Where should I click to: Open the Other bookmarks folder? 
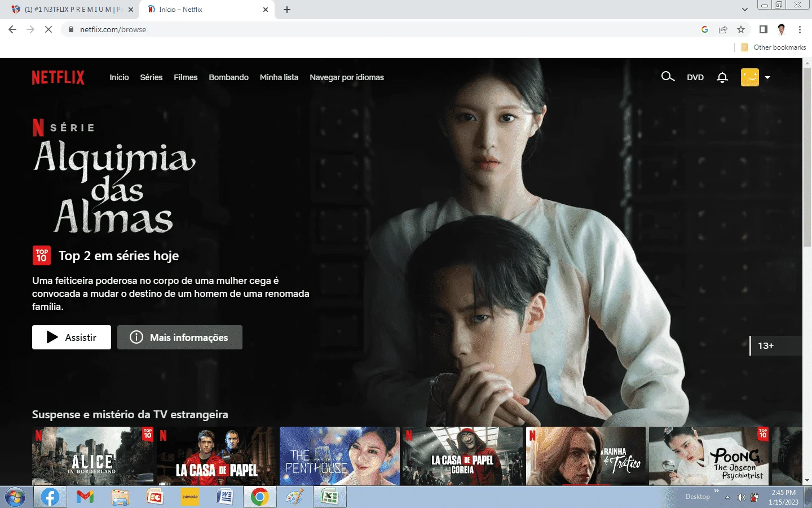(x=774, y=47)
